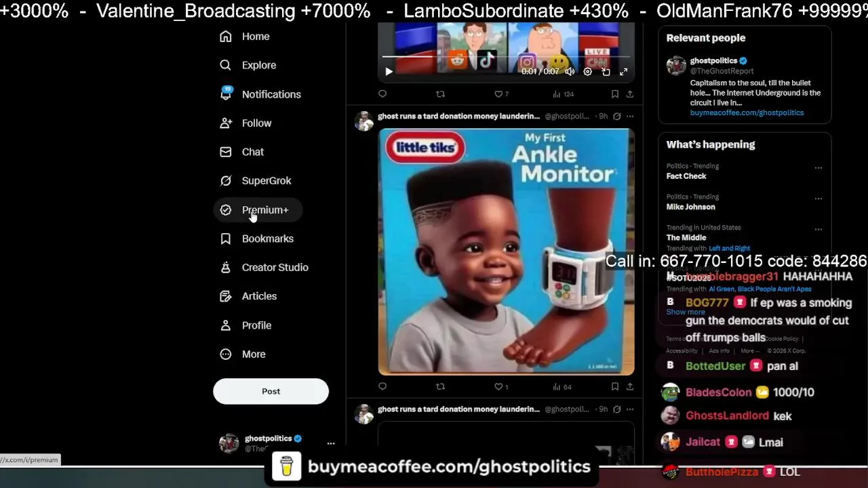Open More options for Fact Check trend
The width and height of the screenshot is (868, 488).
pyautogui.click(x=818, y=167)
